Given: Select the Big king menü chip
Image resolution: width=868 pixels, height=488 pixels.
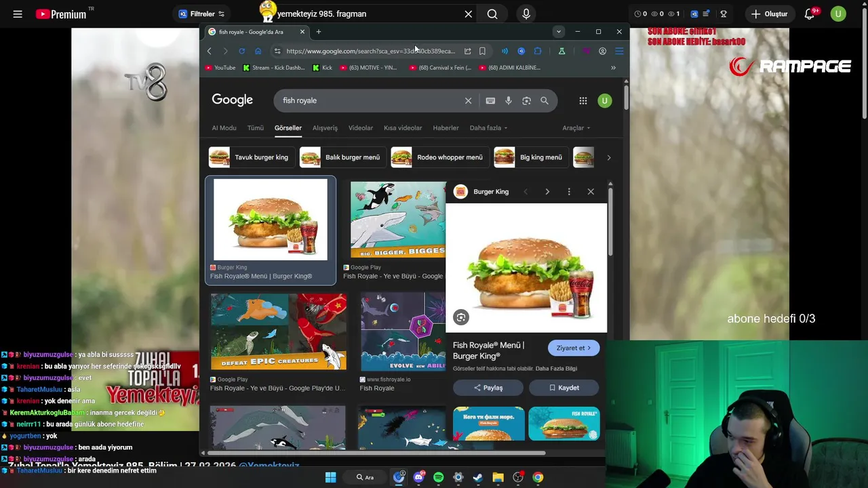Looking at the screenshot, I should (x=531, y=157).
